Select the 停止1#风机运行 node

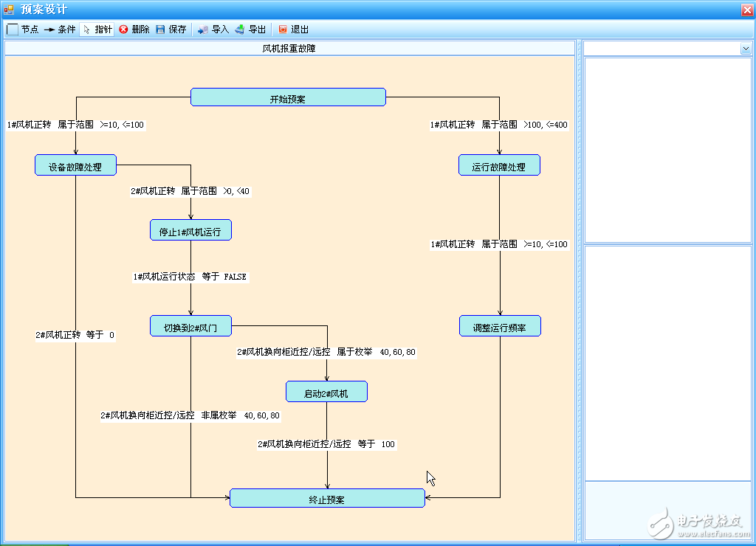[x=190, y=229]
